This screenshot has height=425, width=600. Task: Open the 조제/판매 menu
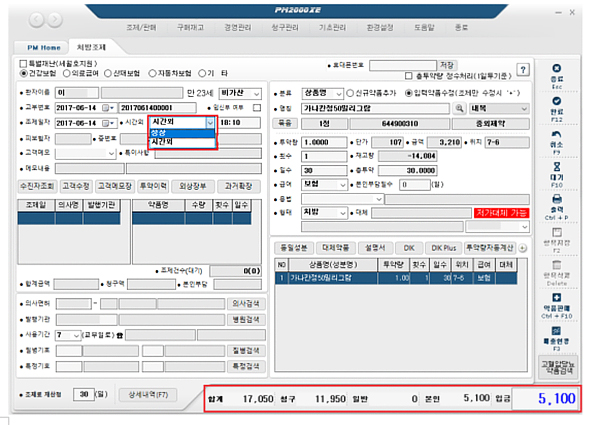click(x=141, y=28)
